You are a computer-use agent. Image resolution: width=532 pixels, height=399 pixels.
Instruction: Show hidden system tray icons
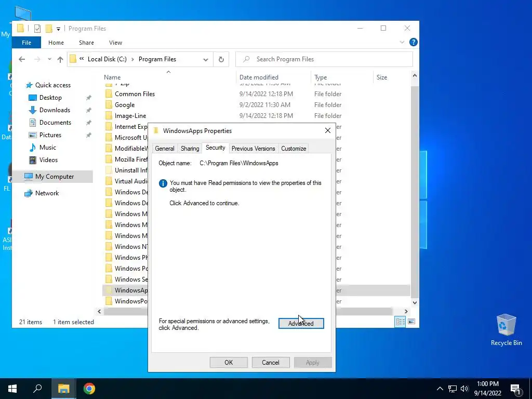[440, 389]
